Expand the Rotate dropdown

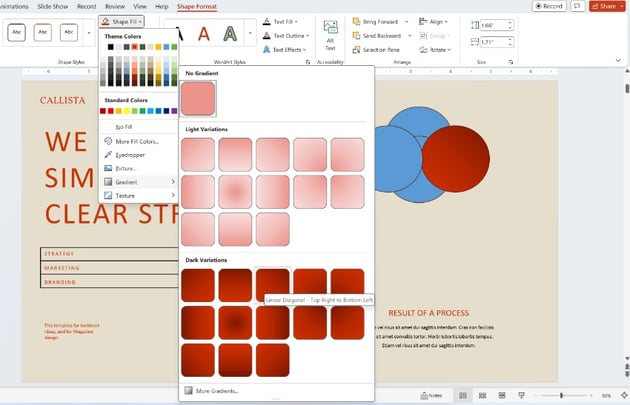point(438,49)
